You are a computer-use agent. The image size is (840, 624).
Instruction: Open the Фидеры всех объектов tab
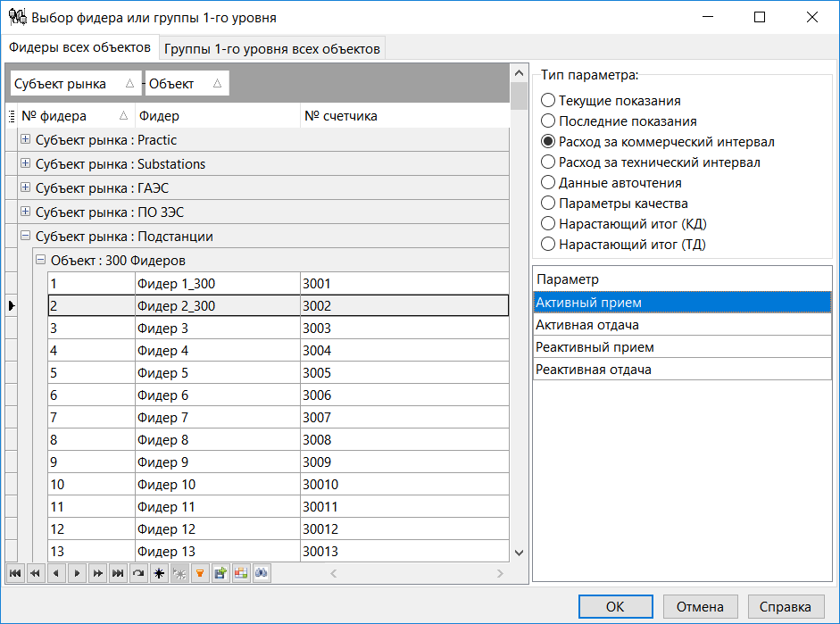79,47
